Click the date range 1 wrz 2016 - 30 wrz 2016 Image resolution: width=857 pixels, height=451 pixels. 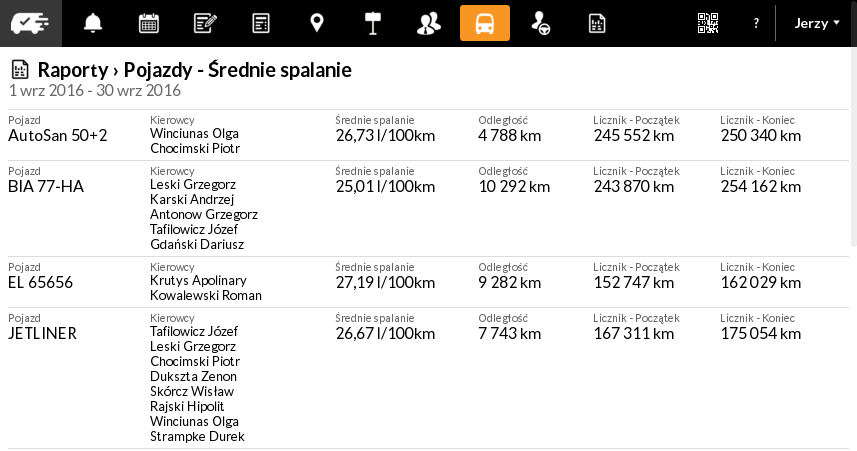(95, 91)
